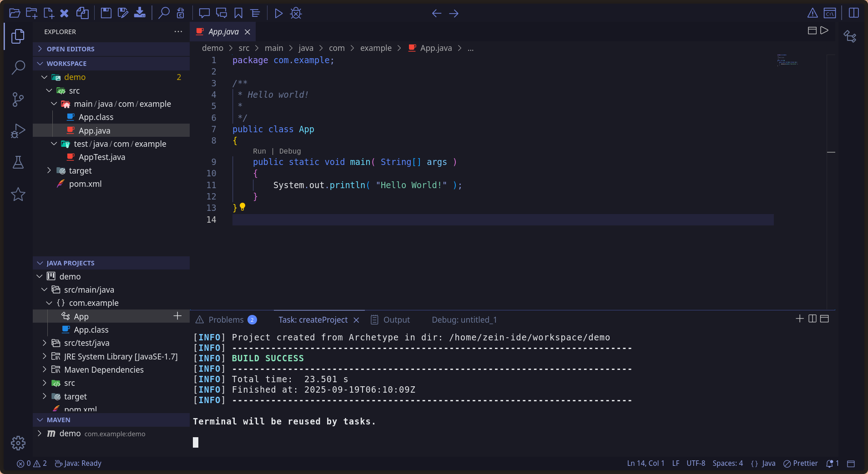Switch to the Output panel tab

pos(396,320)
